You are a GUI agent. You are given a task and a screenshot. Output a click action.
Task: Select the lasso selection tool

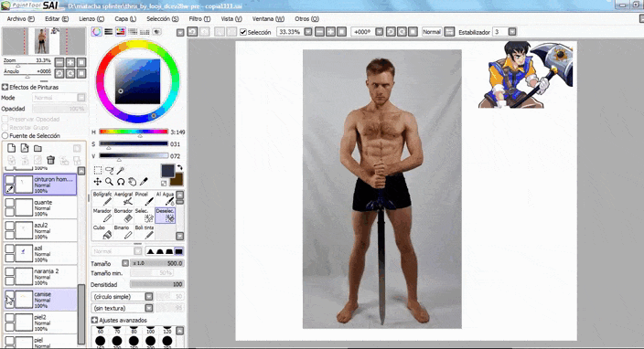(109, 170)
